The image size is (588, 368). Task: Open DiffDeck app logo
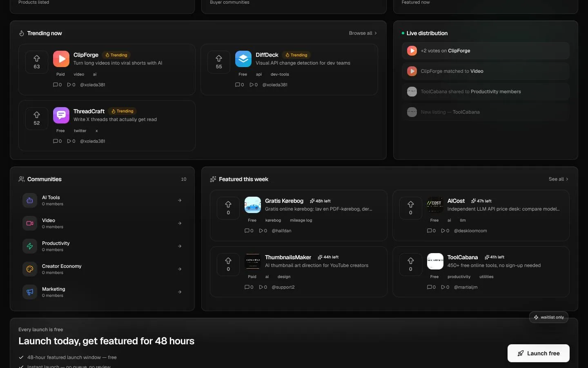[243, 59]
